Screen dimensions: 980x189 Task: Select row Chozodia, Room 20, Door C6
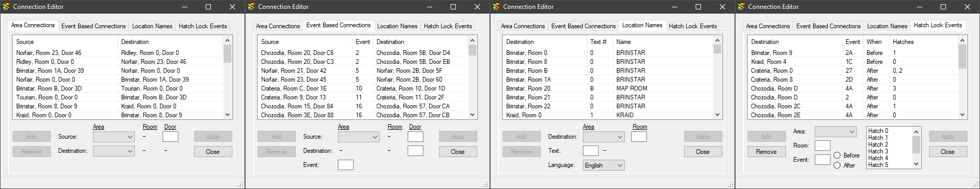click(x=363, y=53)
